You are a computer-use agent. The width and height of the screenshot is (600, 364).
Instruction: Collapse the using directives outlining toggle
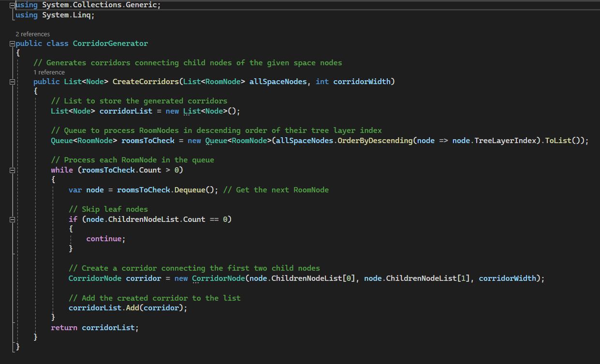(12, 5)
